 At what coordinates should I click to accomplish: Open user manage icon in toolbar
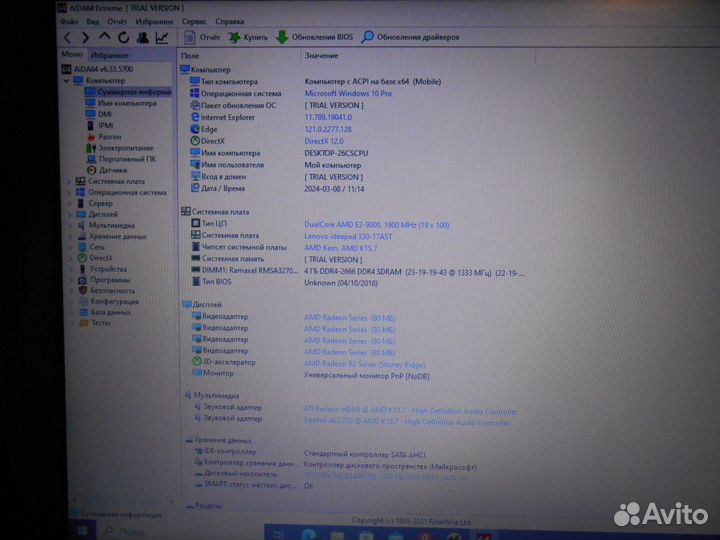pos(142,38)
